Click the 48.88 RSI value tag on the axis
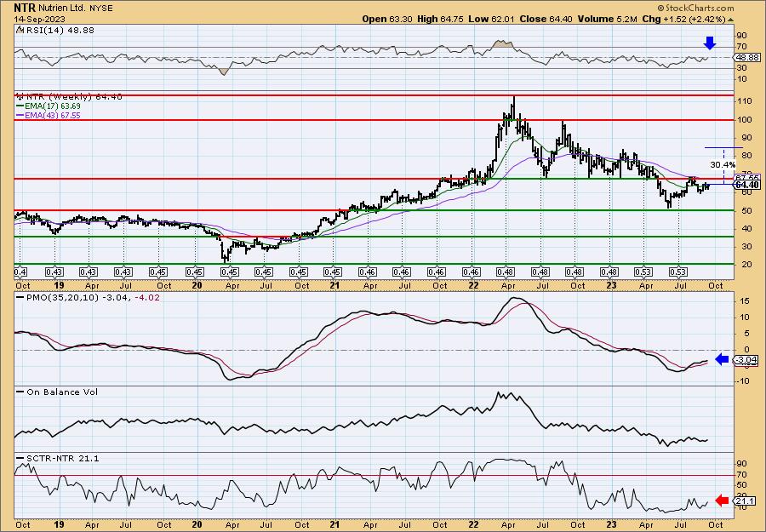Image resolution: width=766 pixels, height=532 pixels. coord(747,58)
